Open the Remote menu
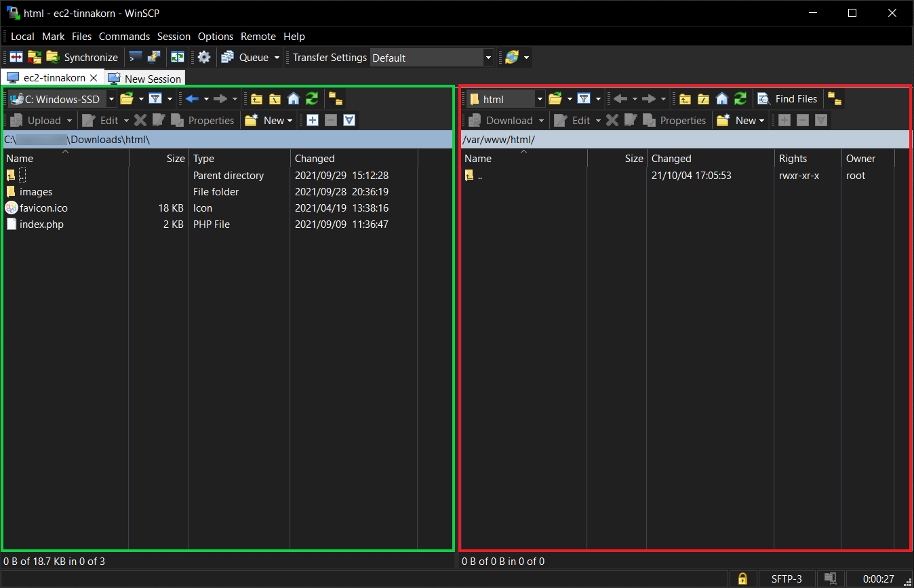The height and width of the screenshot is (588, 914). pyautogui.click(x=258, y=37)
